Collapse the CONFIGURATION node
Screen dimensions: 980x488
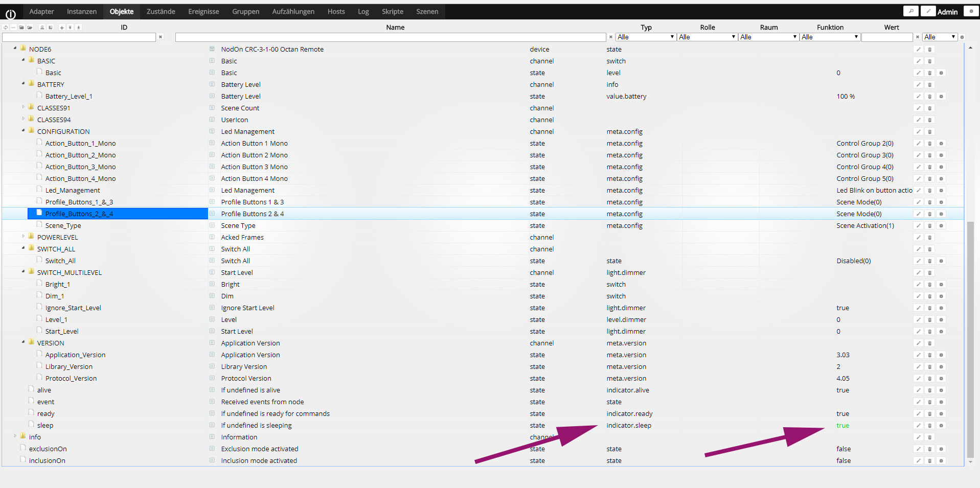coord(23,131)
